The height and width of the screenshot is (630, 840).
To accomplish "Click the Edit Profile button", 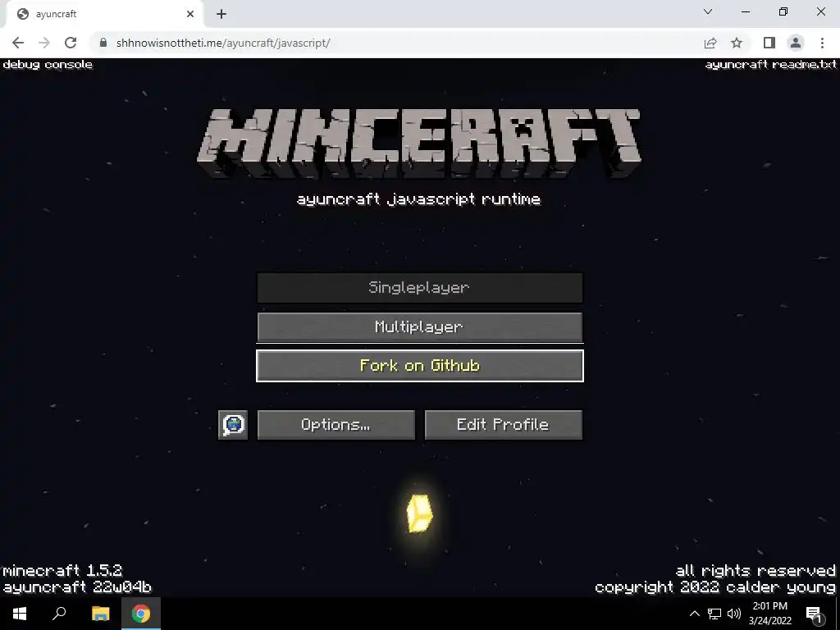I will (x=503, y=425).
